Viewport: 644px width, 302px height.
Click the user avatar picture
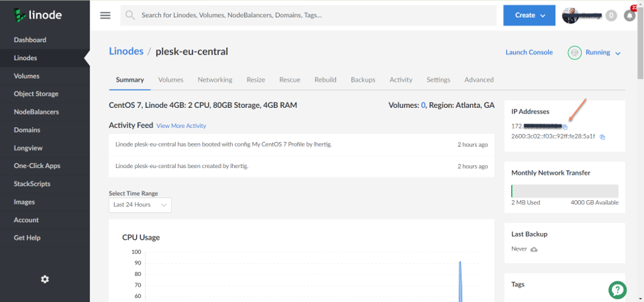[x=571, y=16]
